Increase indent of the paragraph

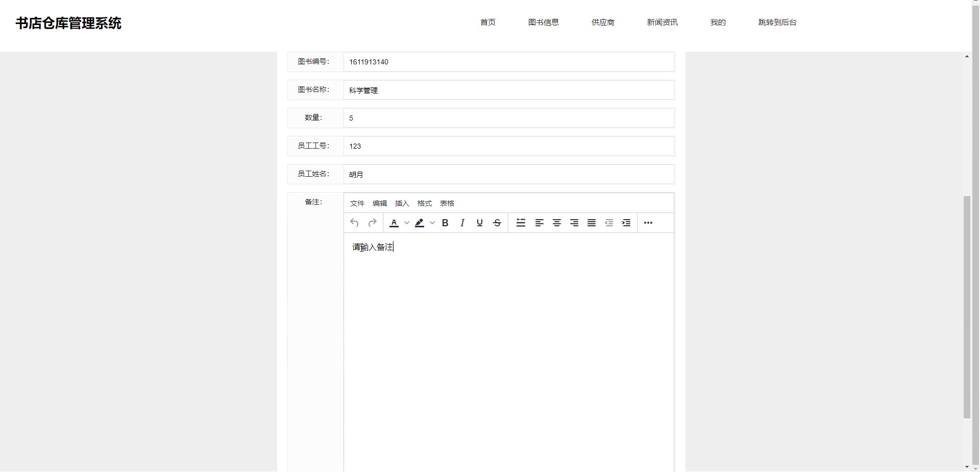(x=626, y=223)
